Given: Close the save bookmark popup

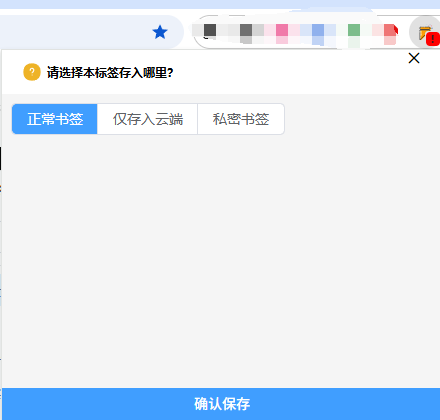Looking at the screenshot, I should (414, 58).
